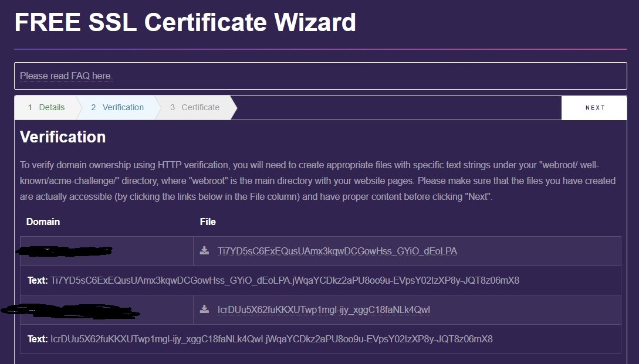Click download icon beside the IcrDUu5X file
Image resolution: width=639 pixels, height=364 pixels.
click(204, 309)
